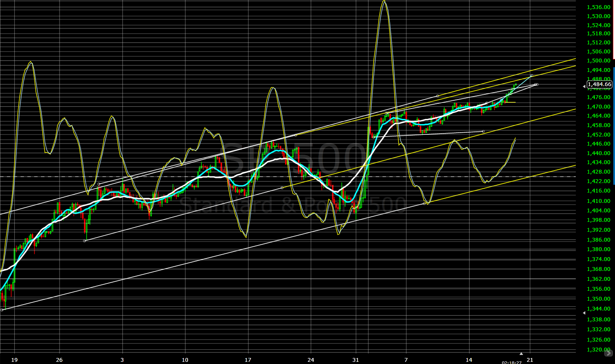Click the date label 31 on time axis
This screenshot has height=364, width=615.
[x=355, y=360]
